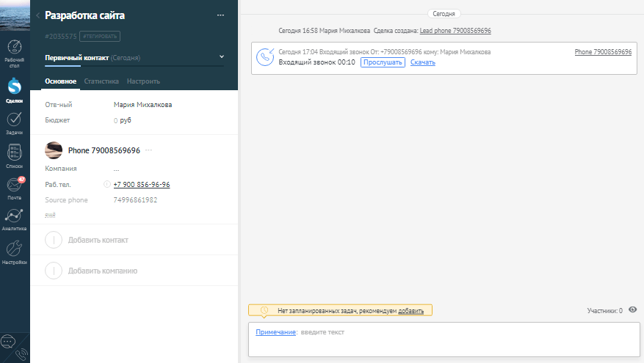Click phone number +7 900 856-96-96
This screenshot has height=363, width=644.
coord(141,185)
